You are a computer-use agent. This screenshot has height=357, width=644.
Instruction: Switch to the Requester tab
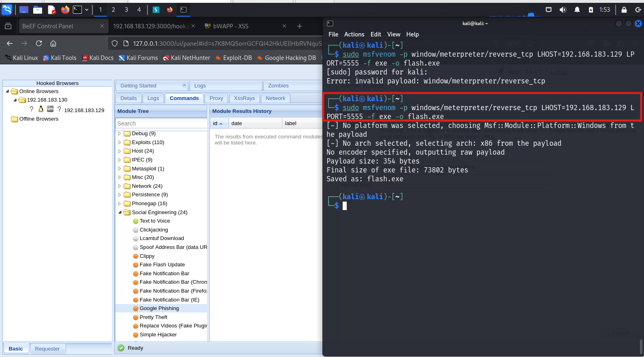point(47,349)
